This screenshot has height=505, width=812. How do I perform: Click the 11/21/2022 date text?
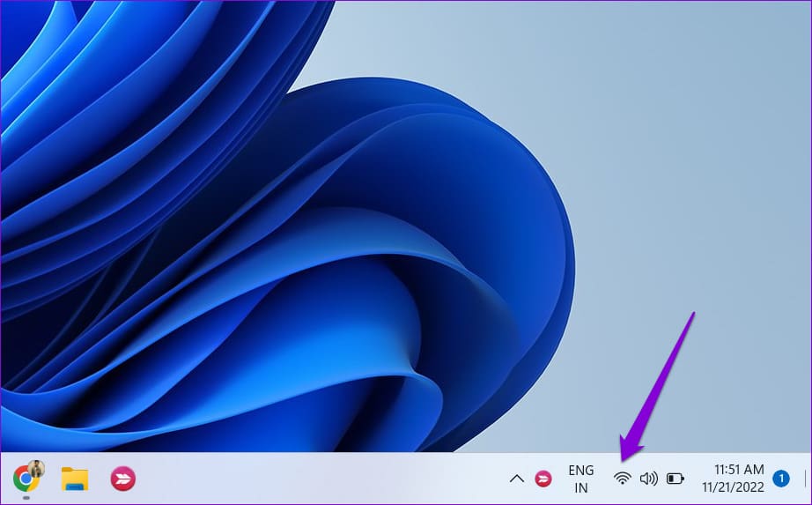tap(733, 486)
